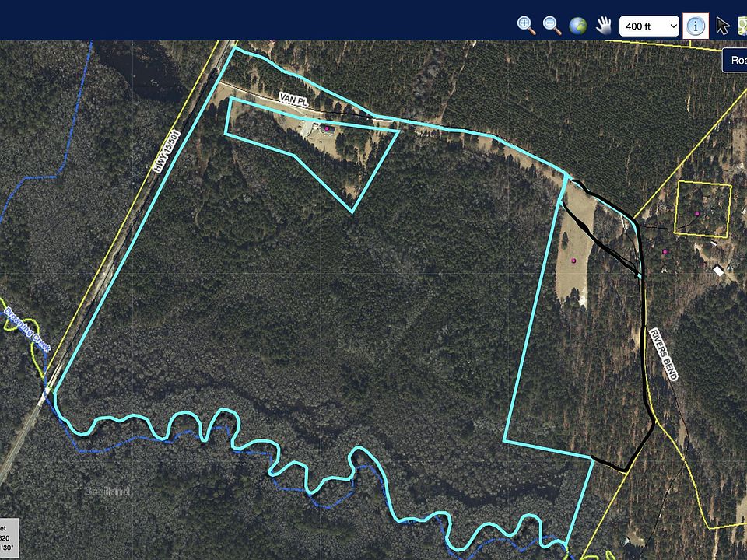Click magenta marker inside yellow square parcel
This screenshot has width=747, height=560.
pyautogui.click(x=697, y=214)
